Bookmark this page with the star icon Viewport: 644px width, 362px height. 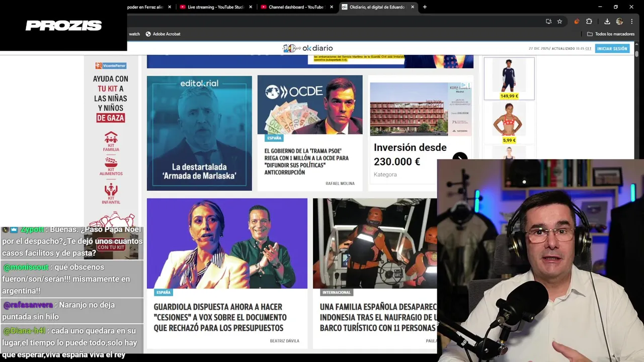coord(559,21)
